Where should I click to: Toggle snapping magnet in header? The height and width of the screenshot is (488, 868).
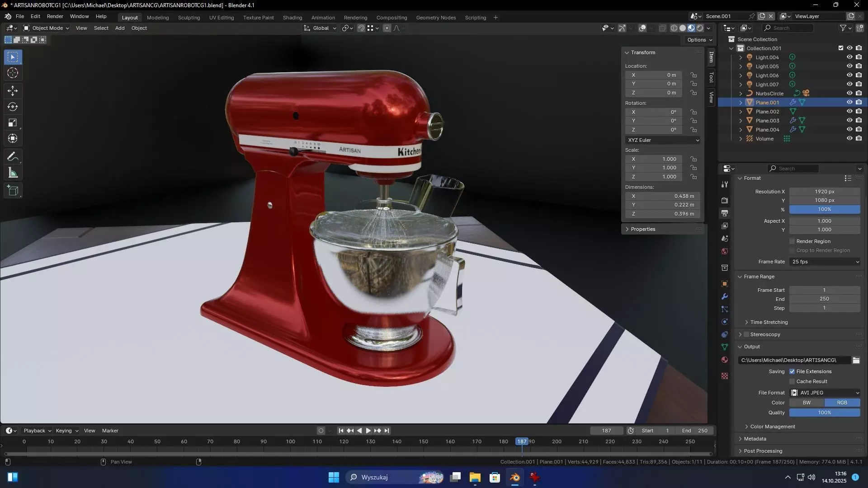(x=361, y=28)
